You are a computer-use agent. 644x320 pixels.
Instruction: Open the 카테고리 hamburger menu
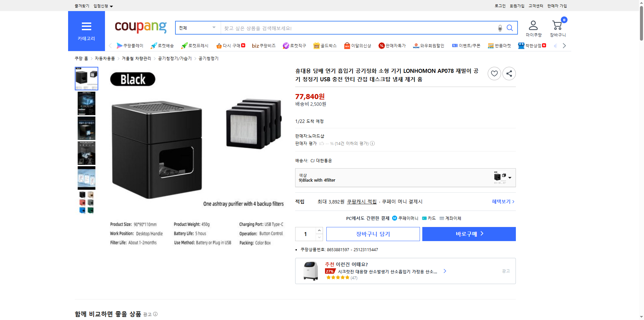(x=86, y=26)
